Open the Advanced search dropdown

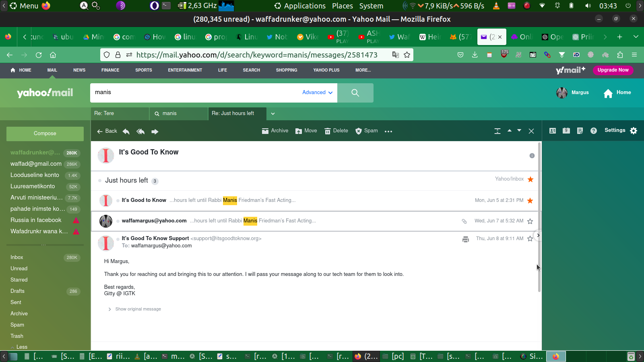click(318, 93)
